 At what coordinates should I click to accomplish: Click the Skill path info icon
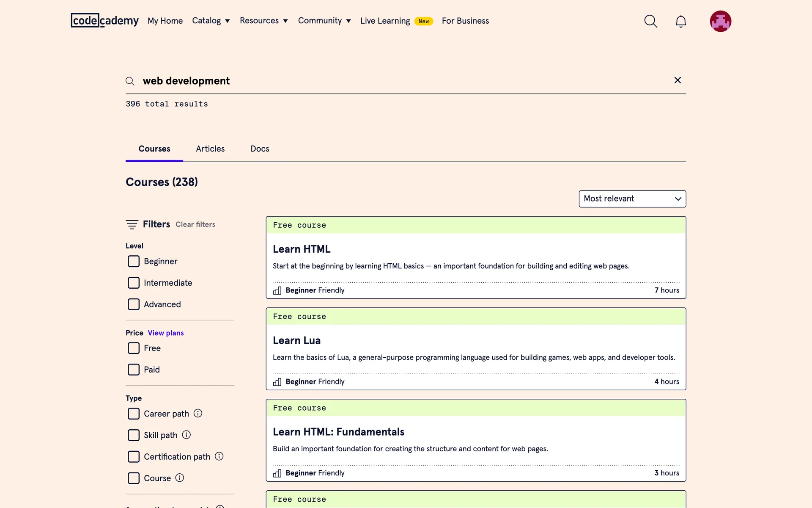point(187,435)
